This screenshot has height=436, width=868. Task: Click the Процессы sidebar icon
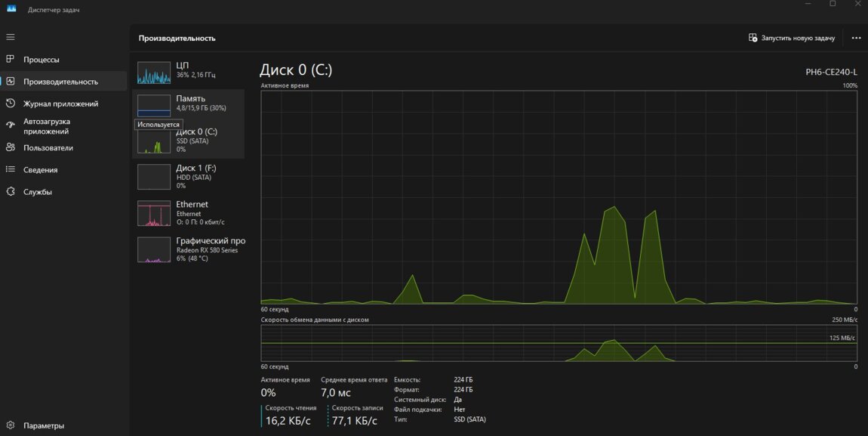pos(11,60)
